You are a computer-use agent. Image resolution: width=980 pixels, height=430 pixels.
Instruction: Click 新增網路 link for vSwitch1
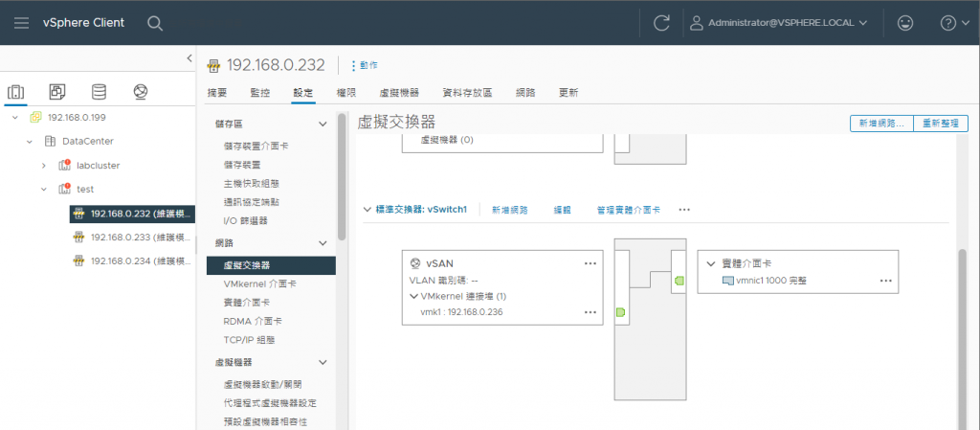click(510, 210)
